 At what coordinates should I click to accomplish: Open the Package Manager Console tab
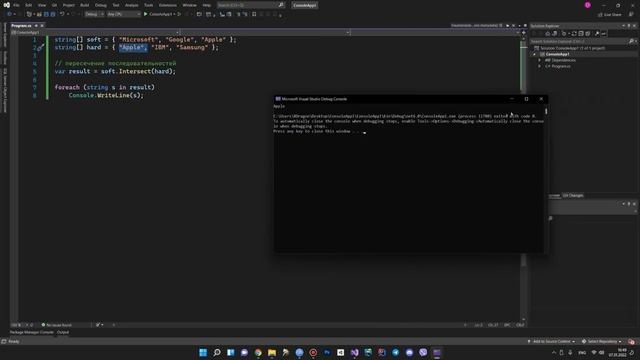(31, 333)
